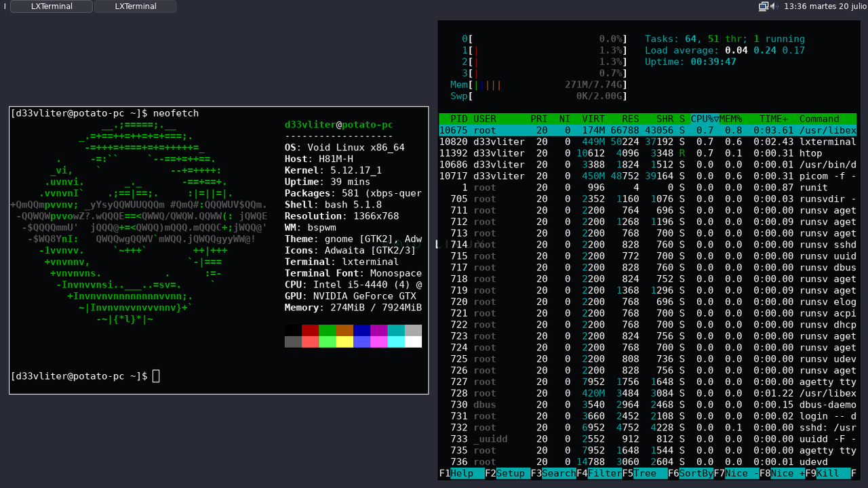Click the empty bash prompt in neofetch terminal
The width and height of the screenshot is (868, 488).
pyautogui.click(x=85, y=375)
